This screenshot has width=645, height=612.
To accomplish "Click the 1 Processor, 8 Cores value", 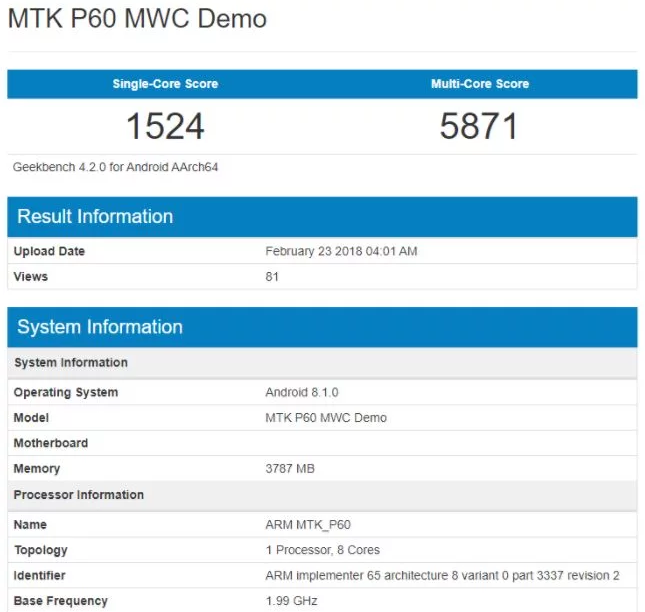I will pos(322,550).
